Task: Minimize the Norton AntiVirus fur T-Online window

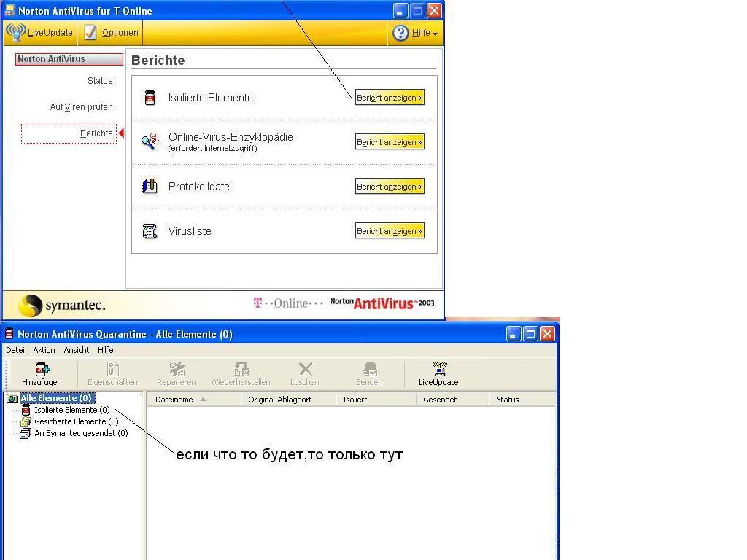Action: point(400,10)
